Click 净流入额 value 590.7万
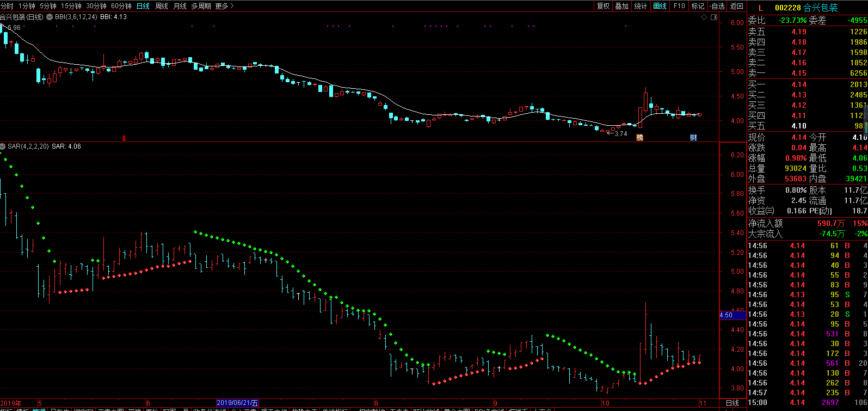868x411 pixels. tap(831, 223)
